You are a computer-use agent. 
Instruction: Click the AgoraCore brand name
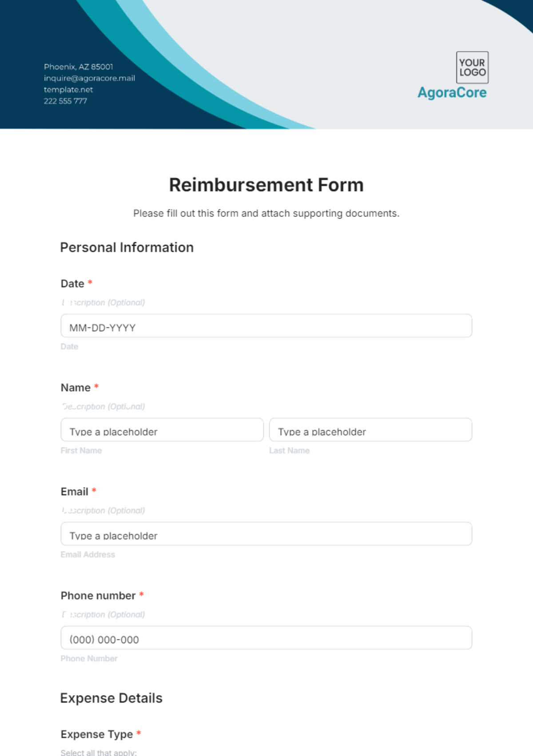pos(452,92)
